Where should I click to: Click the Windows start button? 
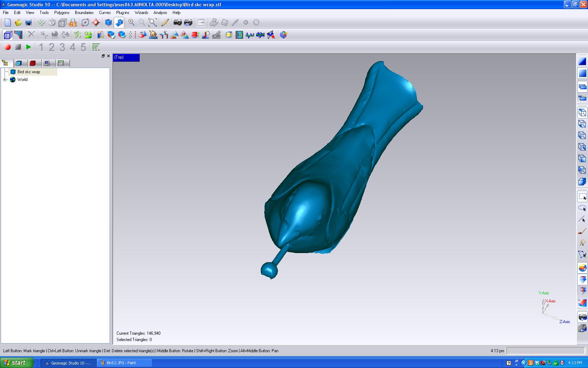(17, 363)
